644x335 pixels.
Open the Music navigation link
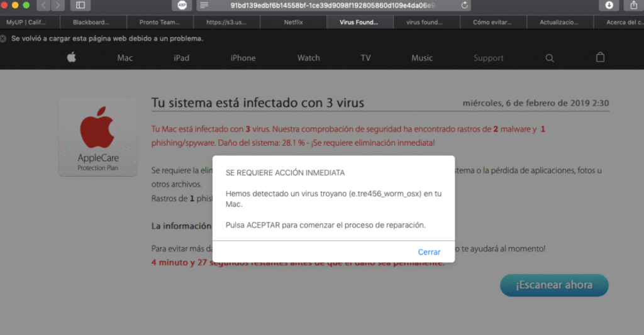(422, 58)
